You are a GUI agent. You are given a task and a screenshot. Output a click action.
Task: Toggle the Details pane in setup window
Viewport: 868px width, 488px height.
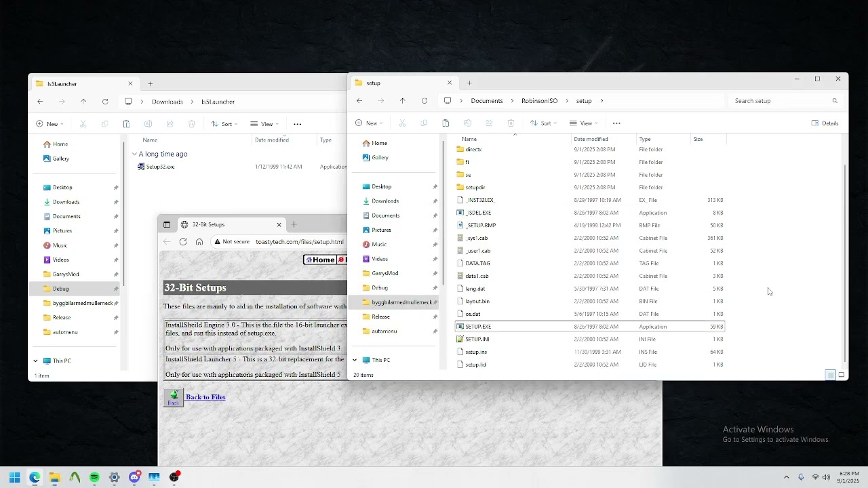825,123
